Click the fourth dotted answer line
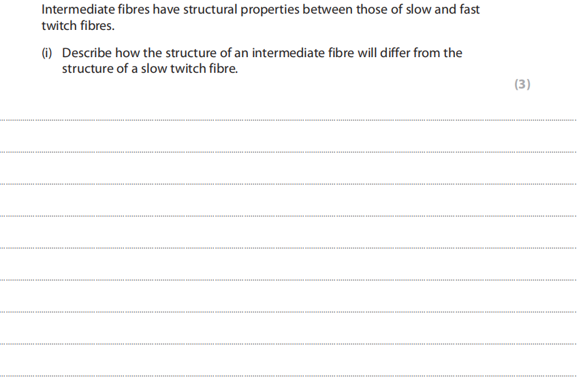583x392 pixels. [x=291, y=216]
